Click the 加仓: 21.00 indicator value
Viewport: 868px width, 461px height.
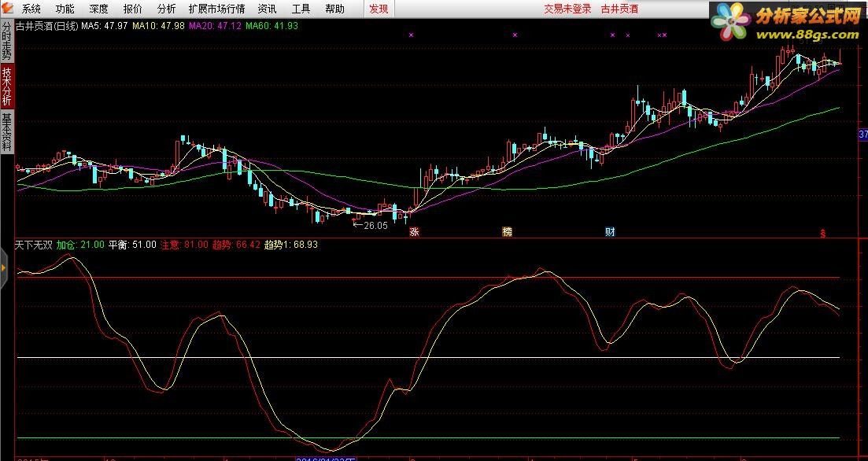click(80, 245)
